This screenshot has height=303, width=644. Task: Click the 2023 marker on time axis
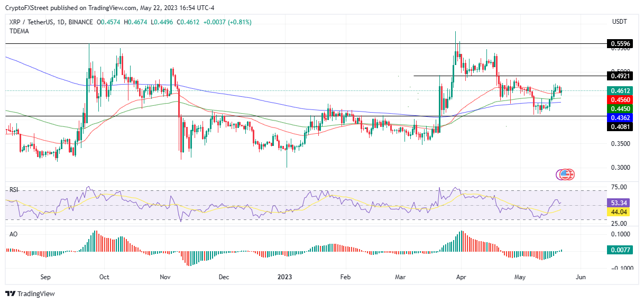(285, 277)
